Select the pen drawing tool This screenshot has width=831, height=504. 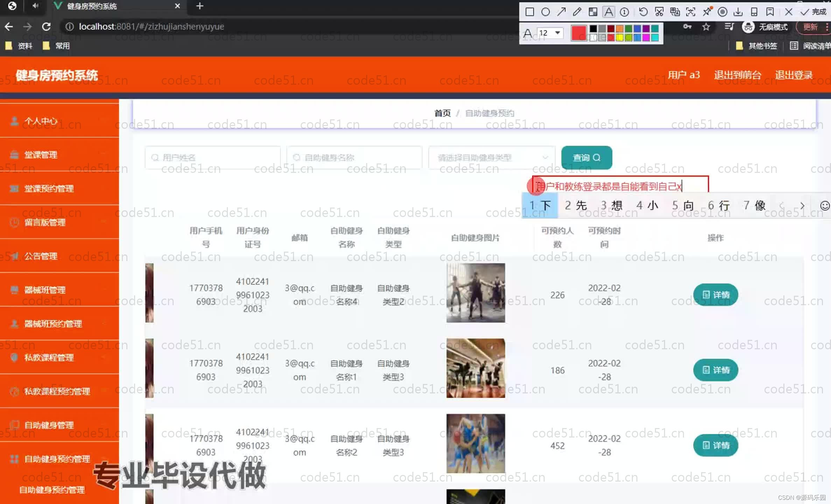[x=577, y=12]
